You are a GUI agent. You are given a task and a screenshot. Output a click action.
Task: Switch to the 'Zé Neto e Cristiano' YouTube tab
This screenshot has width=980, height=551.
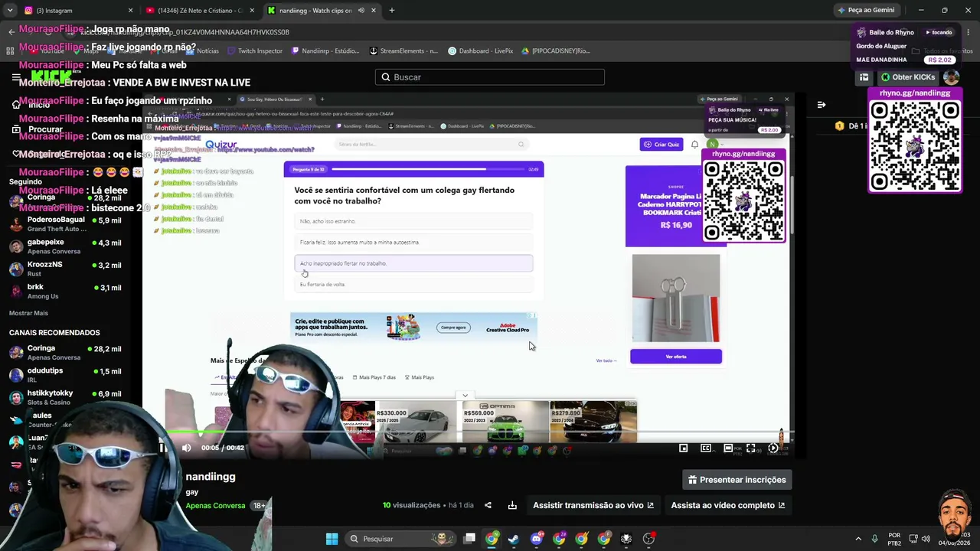pyautogui.click(x=200, y=11)
